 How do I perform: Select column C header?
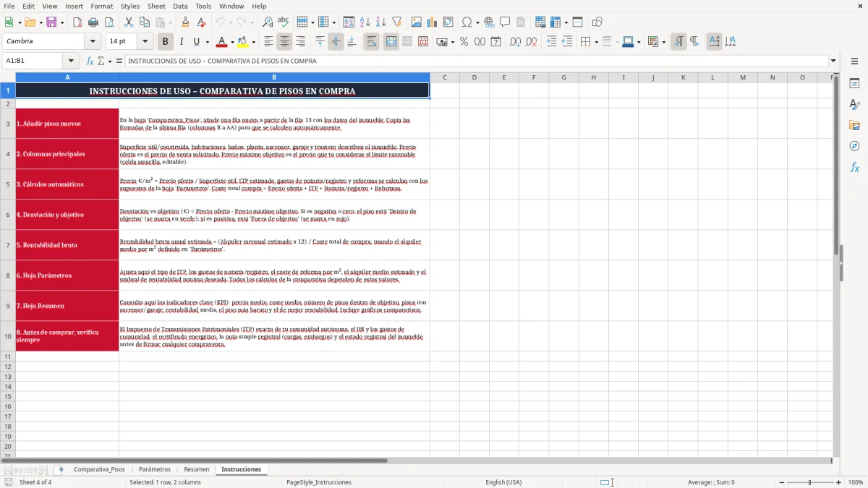coord(444,77)
